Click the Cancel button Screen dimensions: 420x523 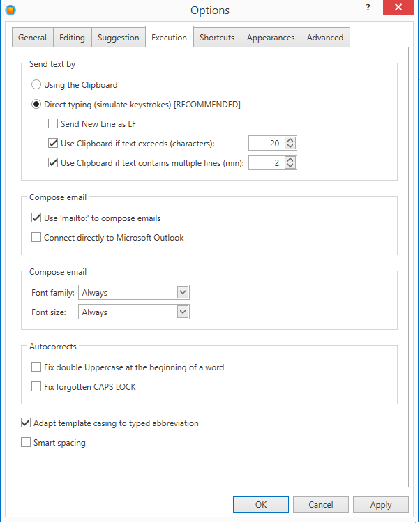point(321,504)
